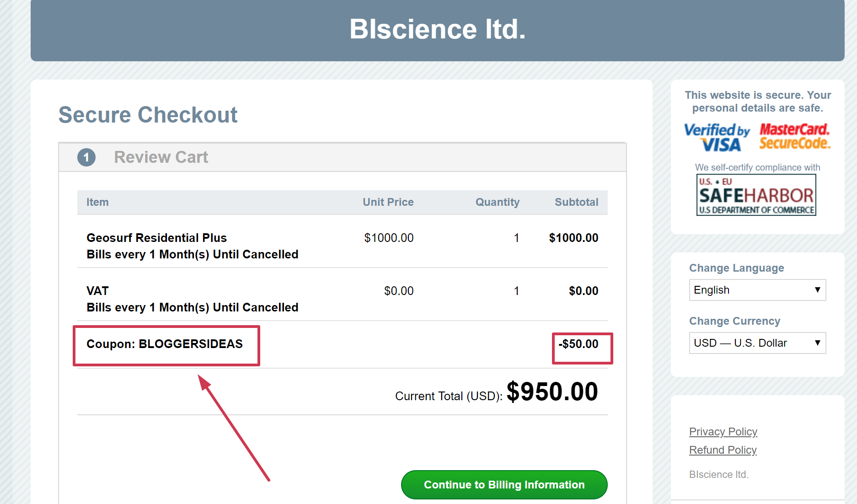Click the Review Cart section header
This screenshot has width=857, height=504.
[161, 157]
